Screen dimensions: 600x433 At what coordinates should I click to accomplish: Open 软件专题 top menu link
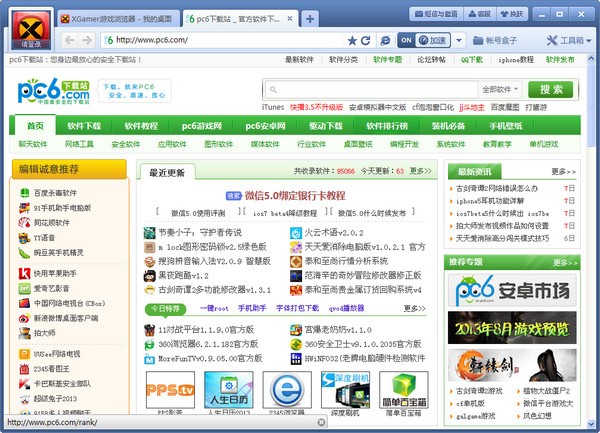pyautogui.click(x=387, y=60)
